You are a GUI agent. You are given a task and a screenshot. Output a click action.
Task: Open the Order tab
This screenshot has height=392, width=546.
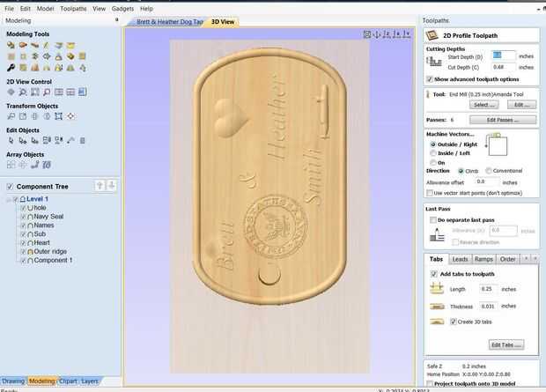pyautogui.click(x=507, y=259)
